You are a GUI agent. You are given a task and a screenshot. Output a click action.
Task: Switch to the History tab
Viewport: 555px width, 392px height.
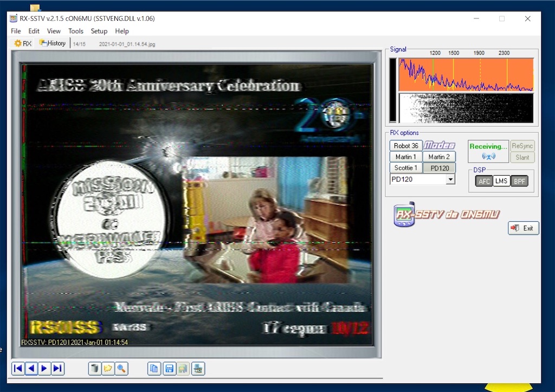(x=53, y=43)
